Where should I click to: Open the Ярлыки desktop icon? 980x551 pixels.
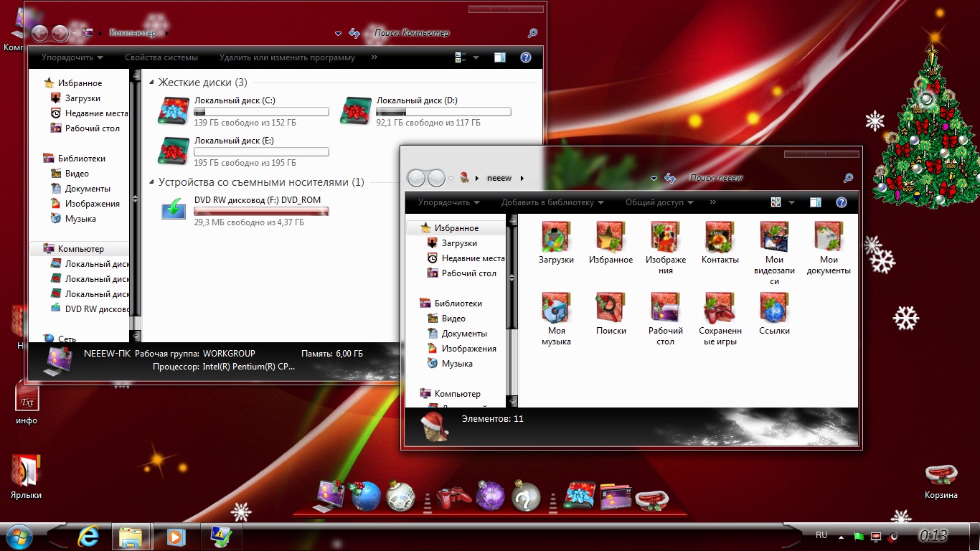click(26, 477)
